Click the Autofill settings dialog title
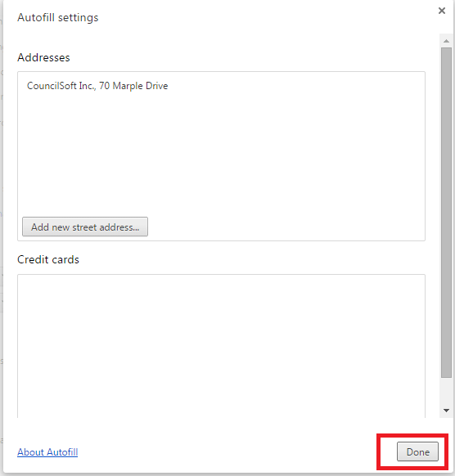Viewport: 455px width, 476px height. click(58, 18)
